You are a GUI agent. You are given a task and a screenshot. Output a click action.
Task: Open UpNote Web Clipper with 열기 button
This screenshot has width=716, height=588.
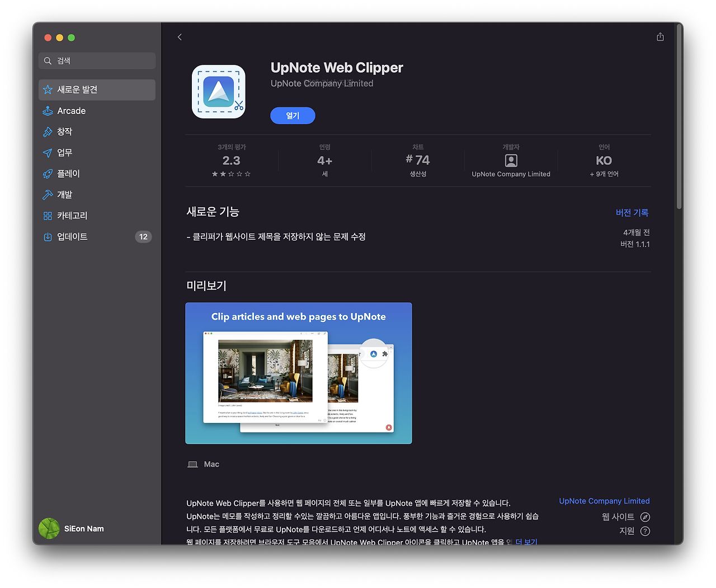coord(293,115)
